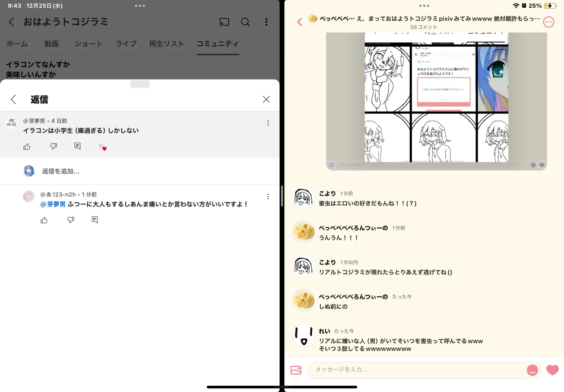The width and height of the screenshot is (564, 392).
Task: Tap reply icon under 芽夢男's comment
Action: click(x=77, y=146)
